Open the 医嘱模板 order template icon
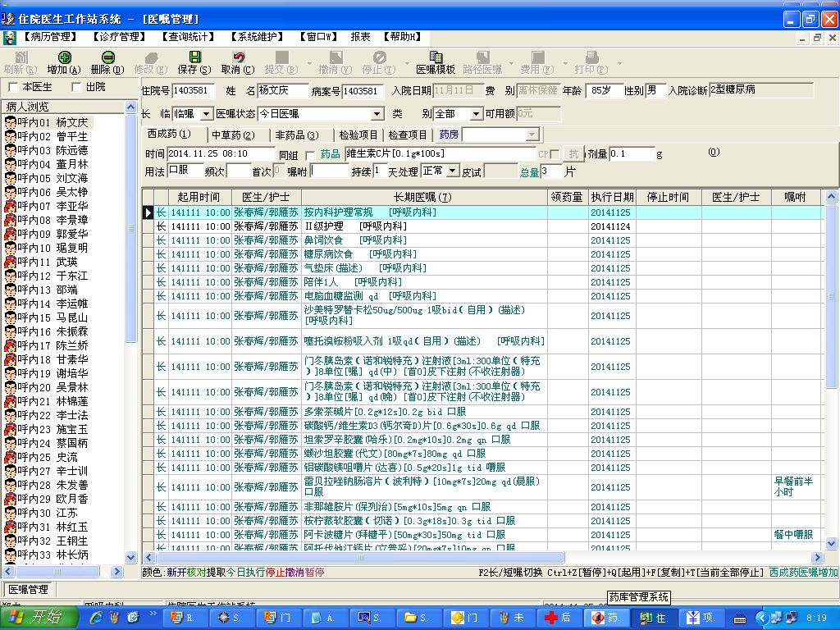This screenshot has width=840, height=630. click(436, 57)
